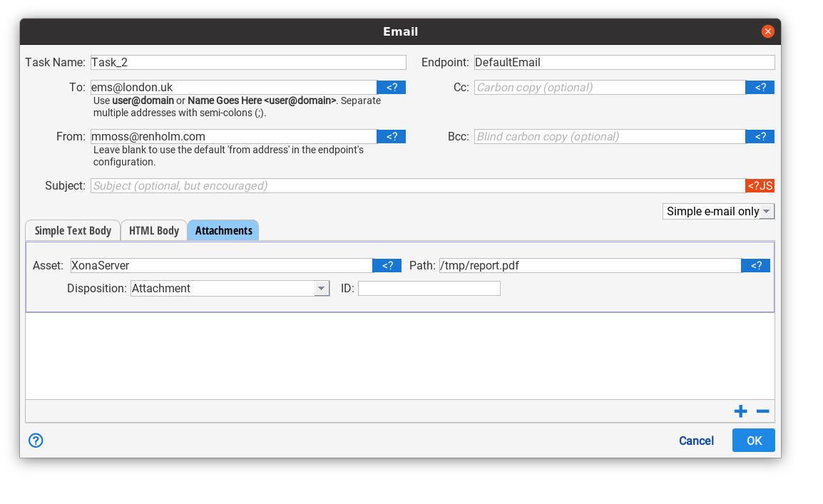The height and width of the screenshot is (504, 823).
Task: Open the variable picker for the Bcc field
Action: click(760, 136)
